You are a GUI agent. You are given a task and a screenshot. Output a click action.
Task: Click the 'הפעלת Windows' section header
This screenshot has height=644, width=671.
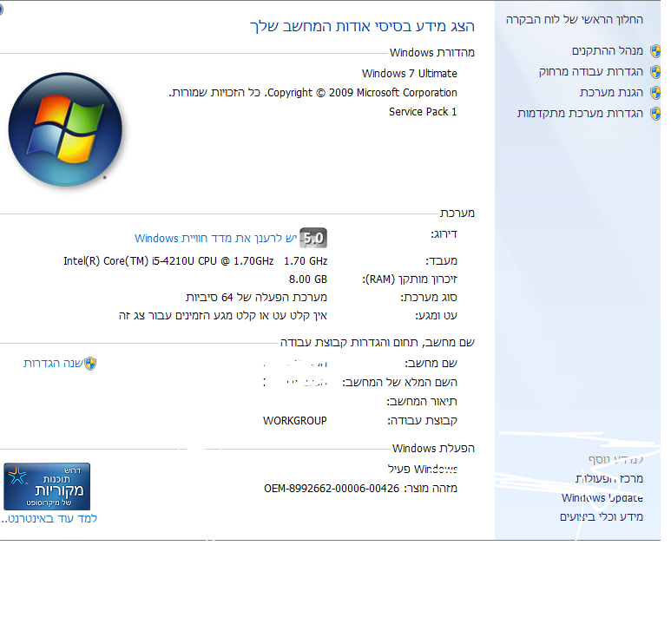tap(433, 449)
